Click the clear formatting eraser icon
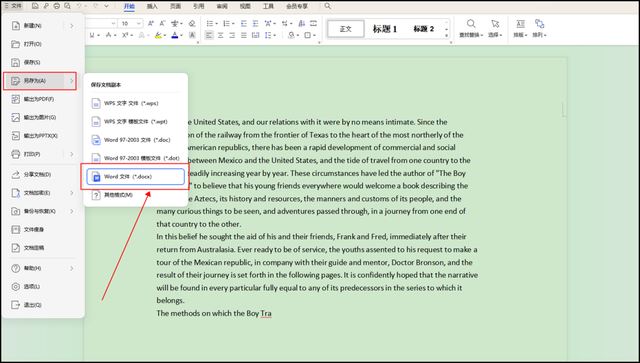 pos(192,24)
